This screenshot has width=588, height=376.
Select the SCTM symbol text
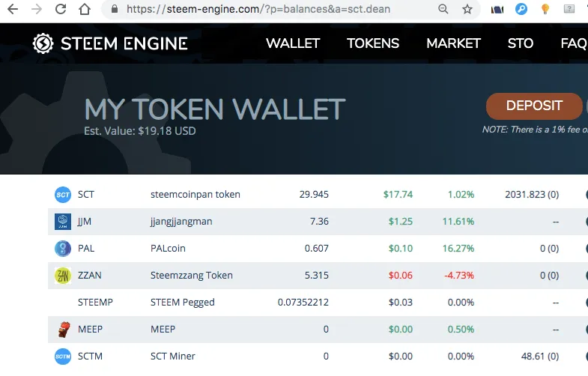(90, 357)
